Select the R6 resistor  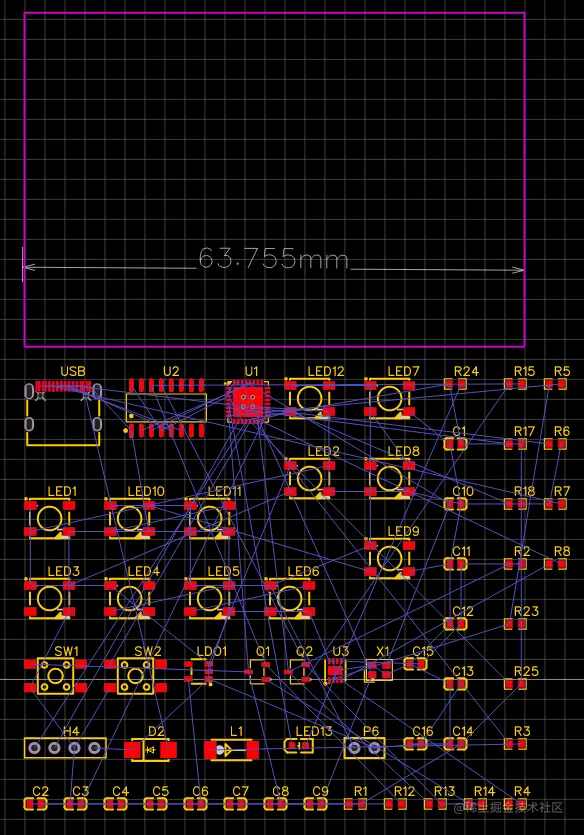[555, 444]
